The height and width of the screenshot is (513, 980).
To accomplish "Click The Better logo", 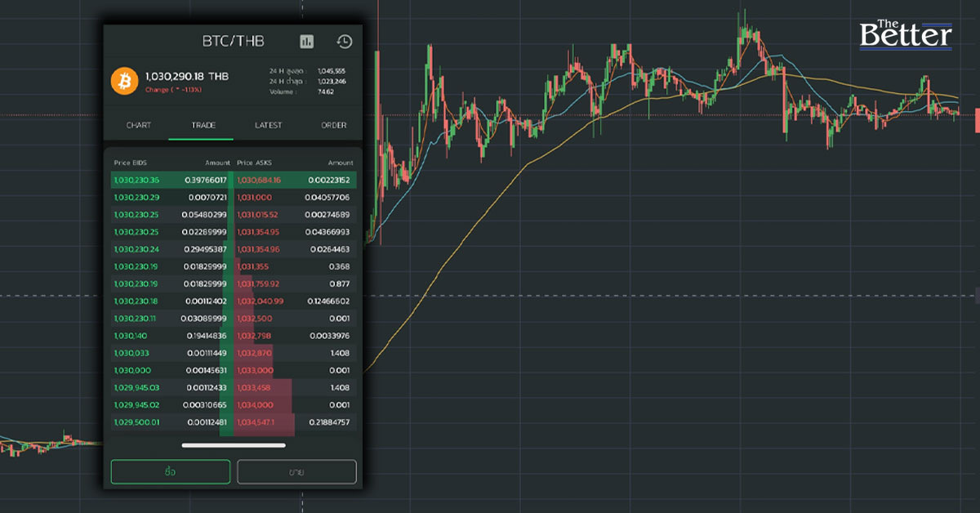I will point(906,34).
